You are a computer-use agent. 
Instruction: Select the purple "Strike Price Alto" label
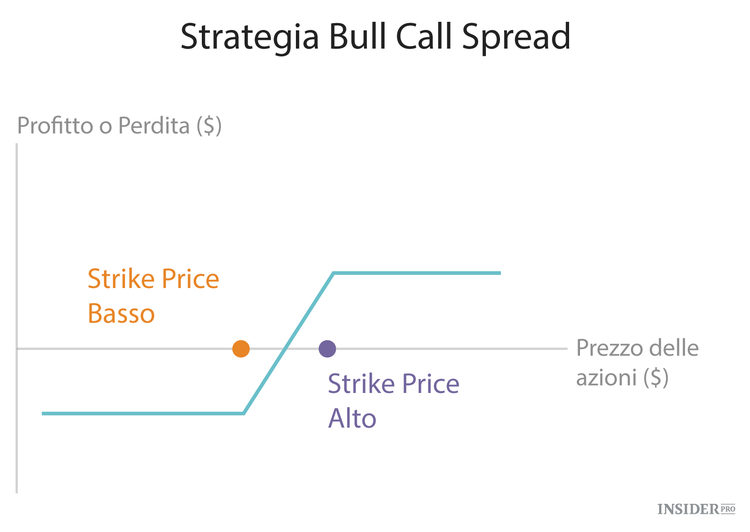click(x=393, y=400)
